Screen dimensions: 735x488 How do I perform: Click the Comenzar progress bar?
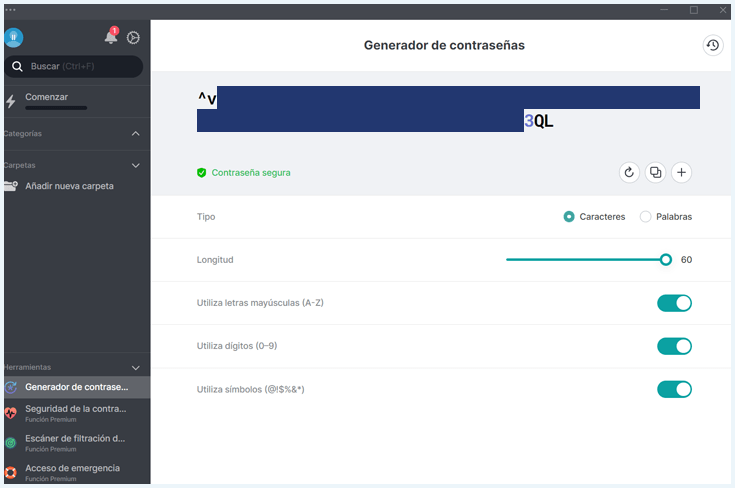pyautogui.click(x=56, y=108)
